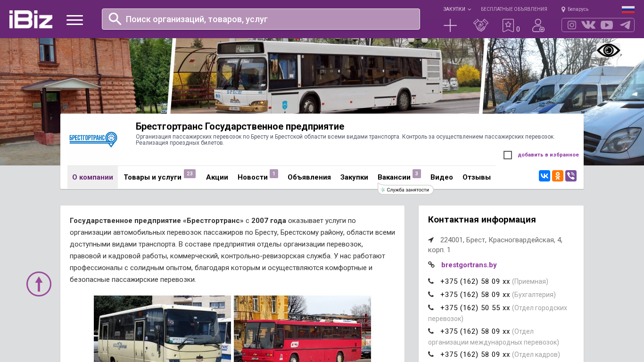Image resolution: width=644 pixels, height=362 pixels.
Task: Toggle accessibility eye icon on banner
Action: tap(608, 50)
